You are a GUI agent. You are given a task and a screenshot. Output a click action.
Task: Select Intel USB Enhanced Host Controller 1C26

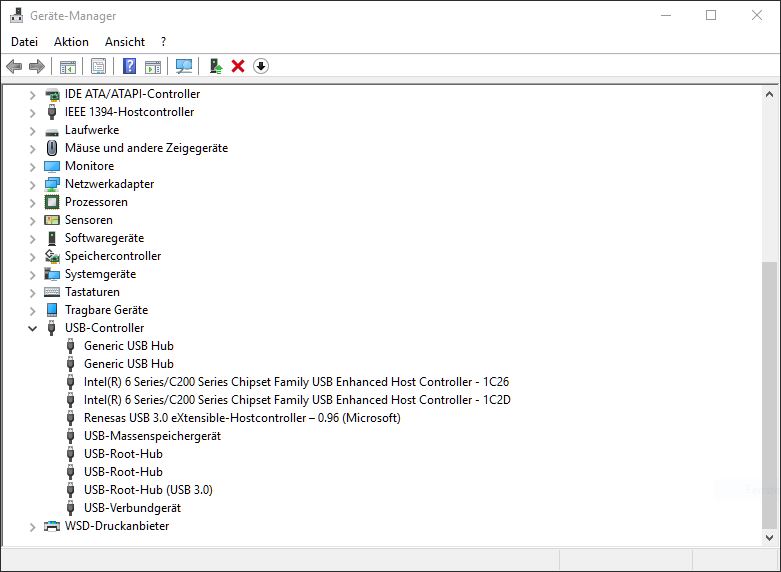pyautogui.click(x=296, y=382)
